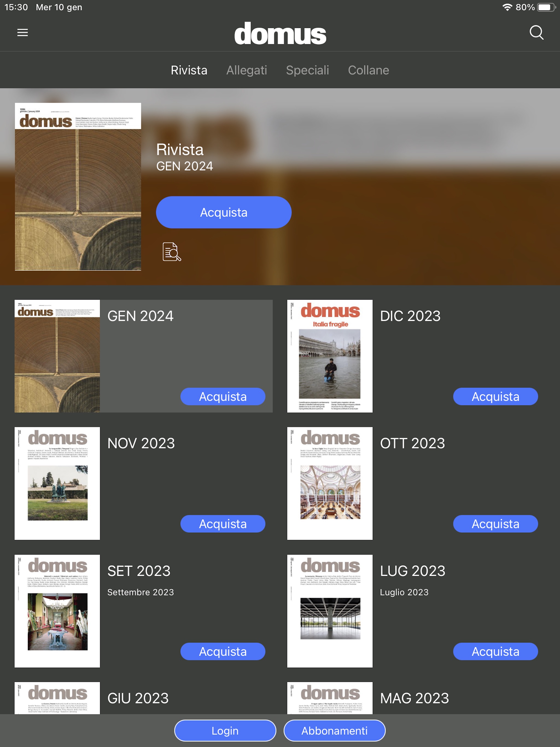The image size is (560, 747).
Task: Check the Wi-Fi status icon
Action: pyautogui.click(x=507, y=7)
